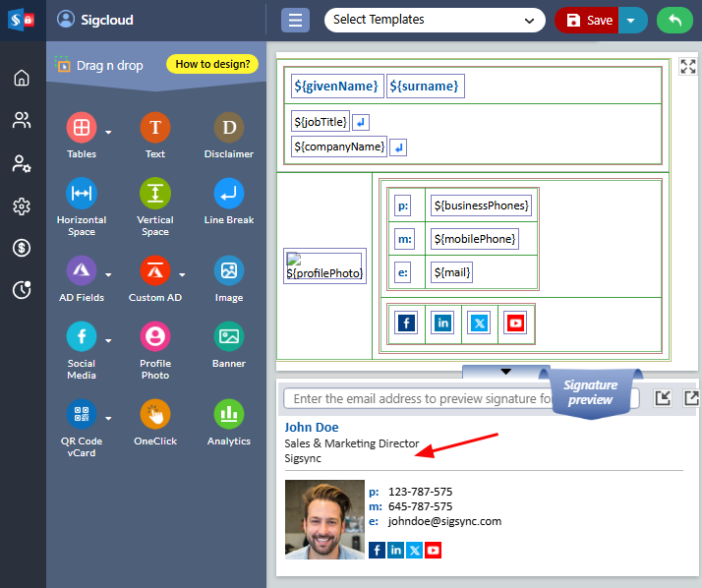The image size is (702, 588).
Task: Select the Tables element icon
Action: coord(82,128)
